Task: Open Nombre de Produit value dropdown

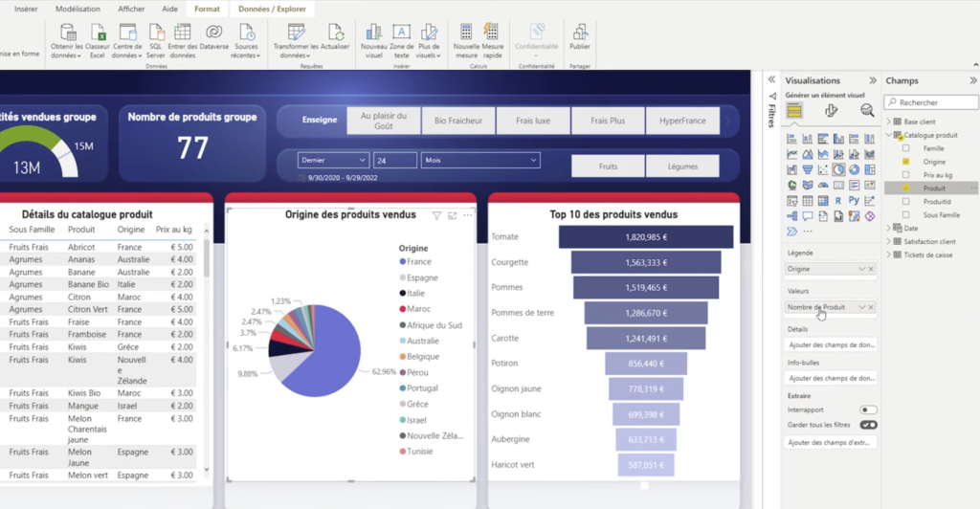Action: (861, 307)
